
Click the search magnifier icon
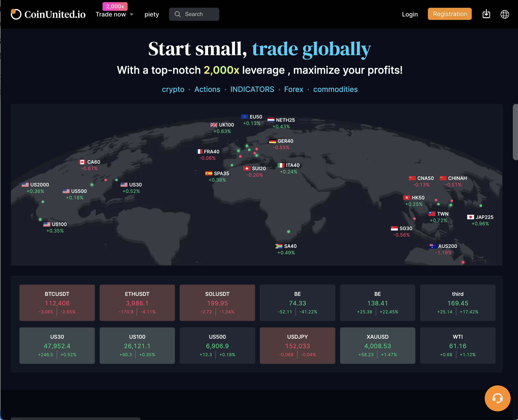tap(177, 14)
